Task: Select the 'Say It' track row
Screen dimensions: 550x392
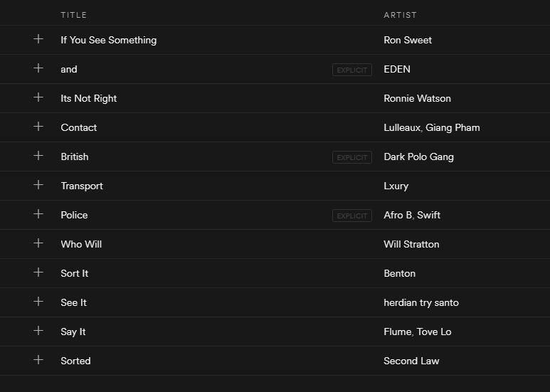Action: coord(275,332)
